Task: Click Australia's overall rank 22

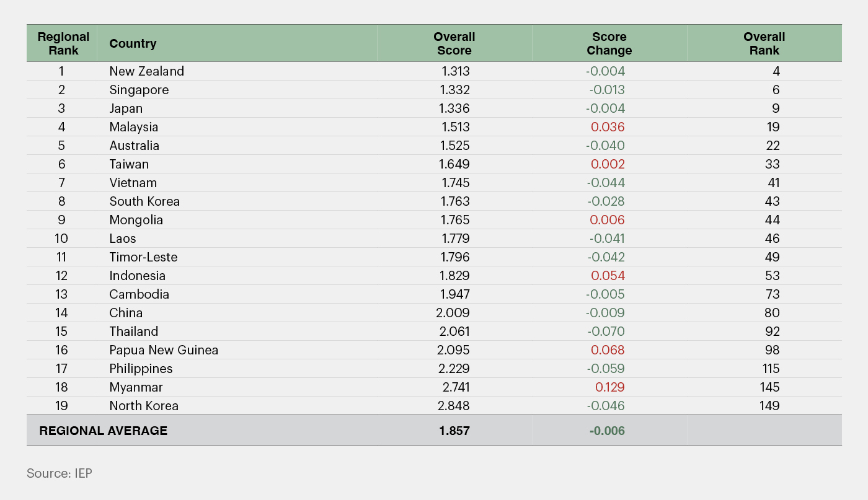Action: [773, 146]
